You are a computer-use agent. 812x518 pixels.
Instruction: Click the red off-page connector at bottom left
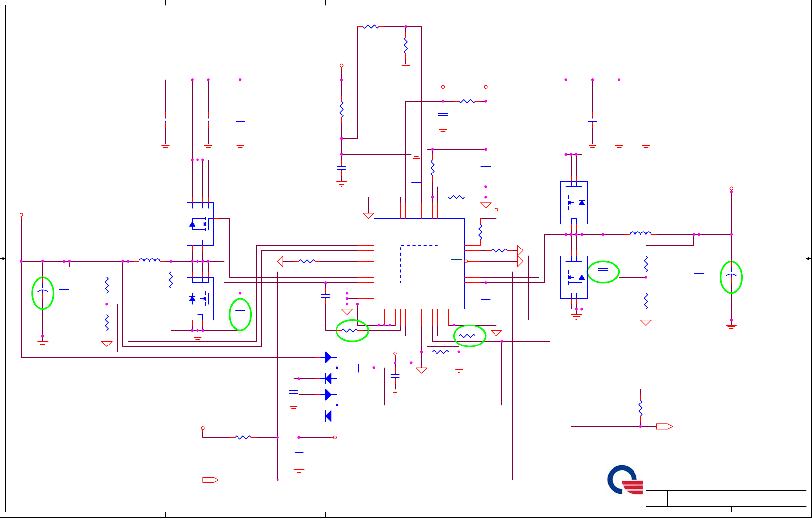[x=211, y=480]
